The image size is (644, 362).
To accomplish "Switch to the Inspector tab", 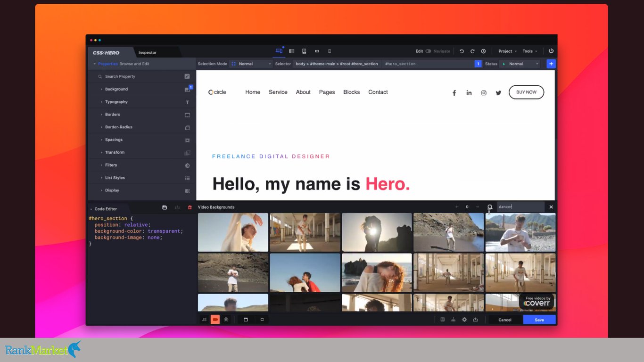I will click(x=148, y=53).
